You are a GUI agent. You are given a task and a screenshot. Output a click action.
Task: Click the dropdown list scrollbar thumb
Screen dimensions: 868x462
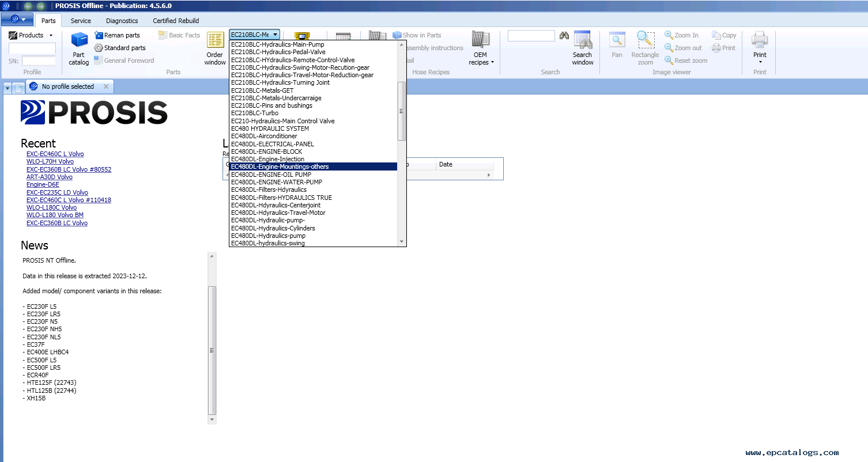[x=402, y=111]
